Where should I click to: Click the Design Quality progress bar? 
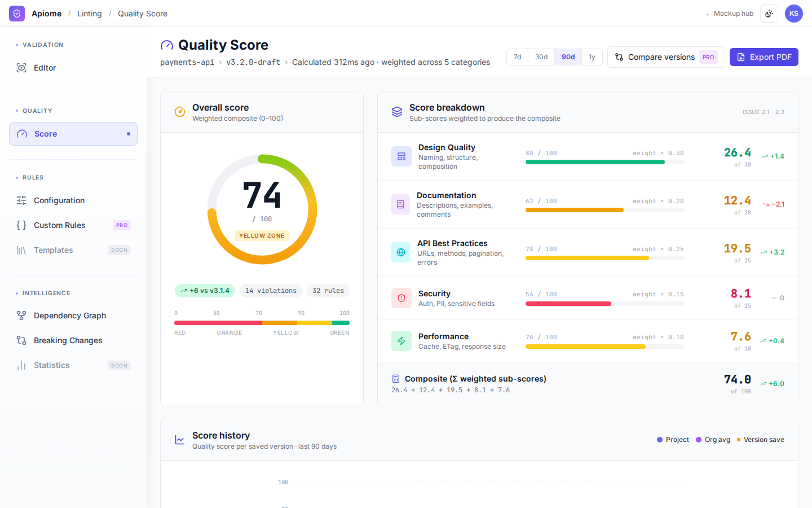tap(604, 162)
